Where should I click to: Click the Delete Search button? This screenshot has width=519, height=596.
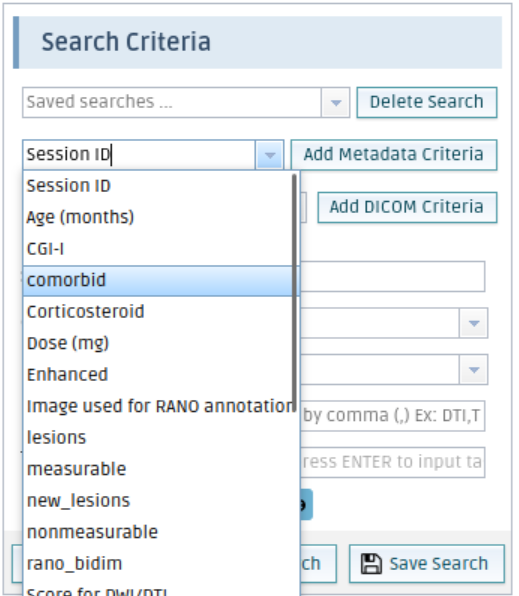pos(427,102)
